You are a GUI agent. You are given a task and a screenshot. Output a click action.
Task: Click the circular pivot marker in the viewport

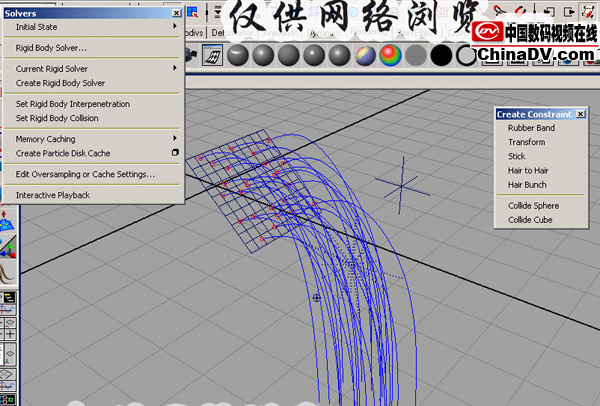click(x=316, y=298)
